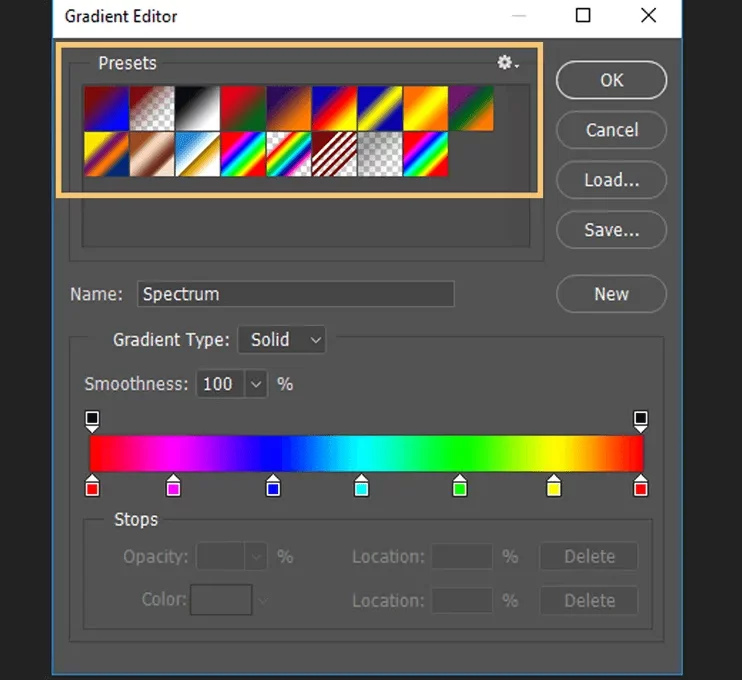Select the green color stop
The width and height of the screenshot is (742, 680).
459,486
